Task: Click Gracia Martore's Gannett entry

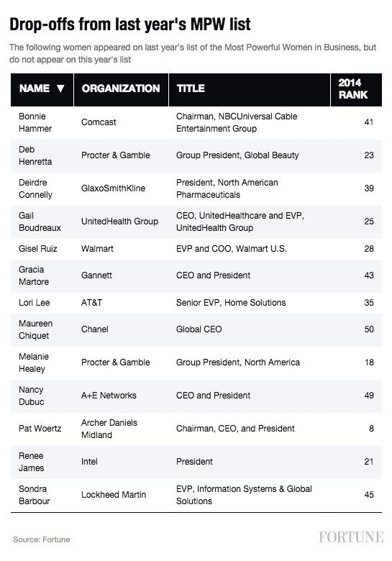Action: [96, 275]
